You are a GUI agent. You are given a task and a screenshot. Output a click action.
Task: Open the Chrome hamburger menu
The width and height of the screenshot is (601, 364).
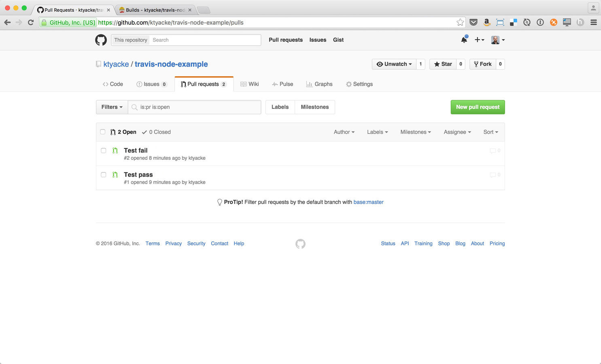pos(594,23)
